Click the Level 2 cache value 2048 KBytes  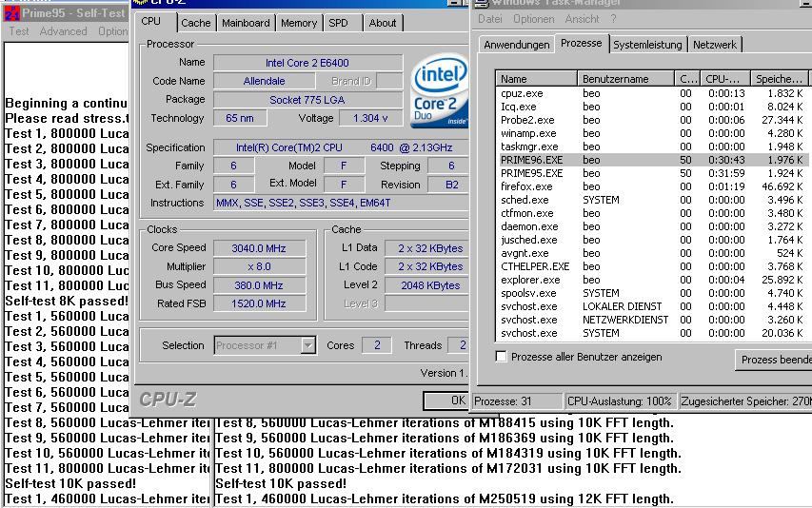427,285
